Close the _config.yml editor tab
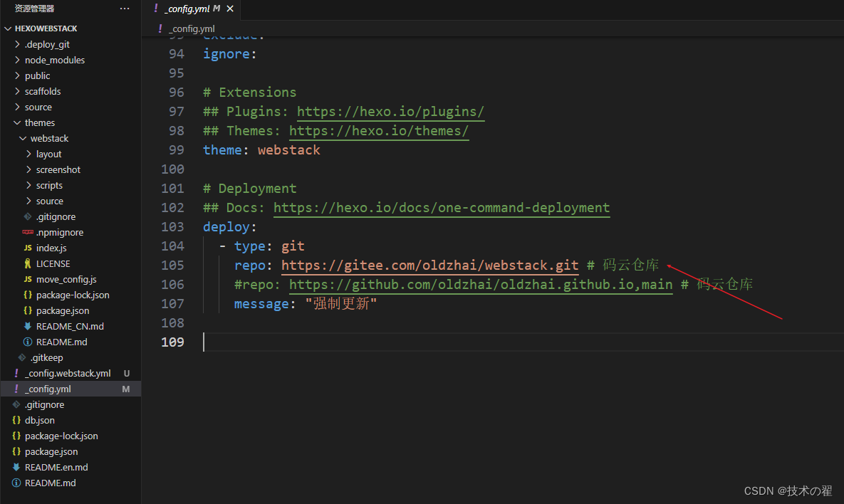This screenshot has height=504, width=844. click(230, 9)
